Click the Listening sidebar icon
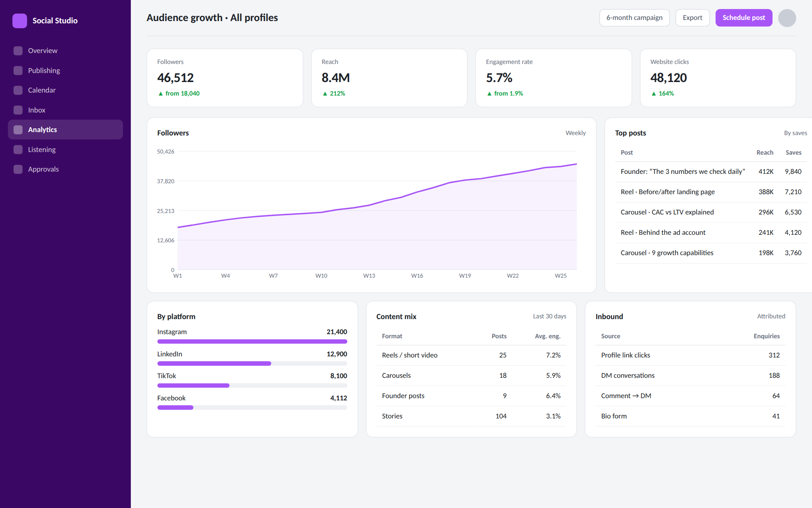Image resolution: width=812 pixels, height=508 pixels. [x=18, y=149]
